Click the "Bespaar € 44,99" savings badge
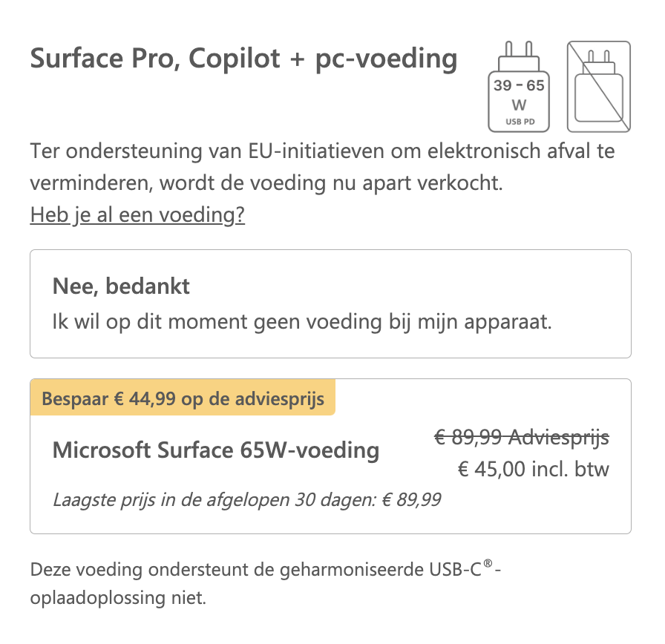The image size is (665, 644). coord(183,398)
